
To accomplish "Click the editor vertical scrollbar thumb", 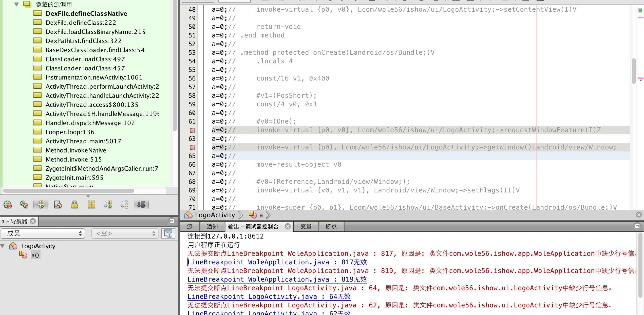I will [634, 71].
